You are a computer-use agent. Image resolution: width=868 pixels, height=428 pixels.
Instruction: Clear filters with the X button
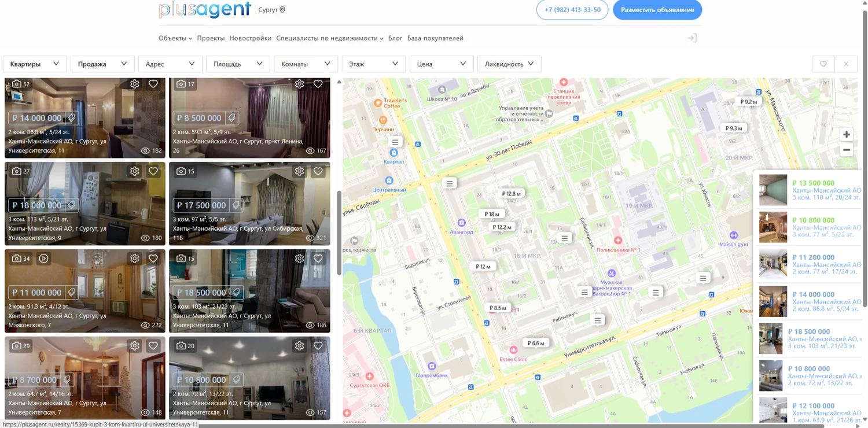(846, 64)
